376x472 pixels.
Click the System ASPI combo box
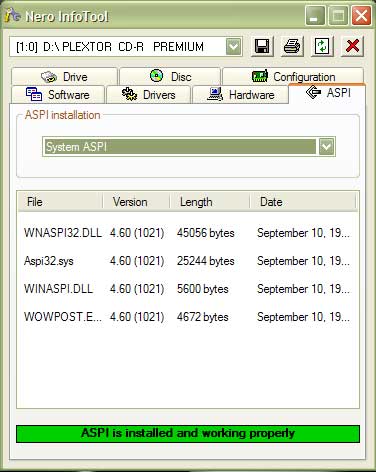[x=189, y=147]
